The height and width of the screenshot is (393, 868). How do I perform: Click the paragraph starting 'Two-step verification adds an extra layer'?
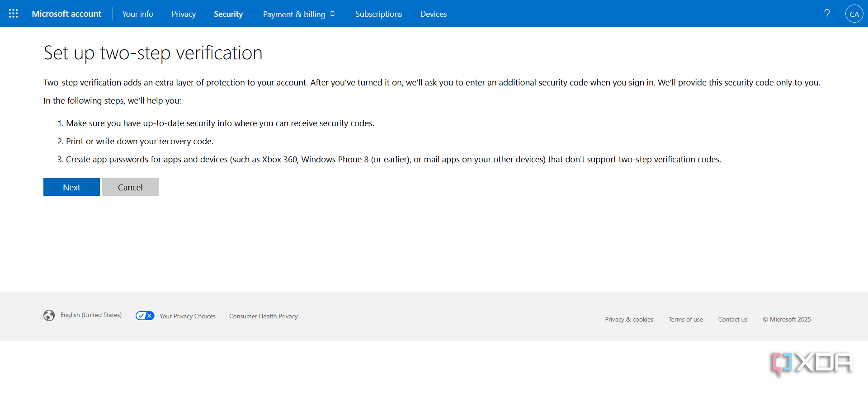tap(432, 83)
